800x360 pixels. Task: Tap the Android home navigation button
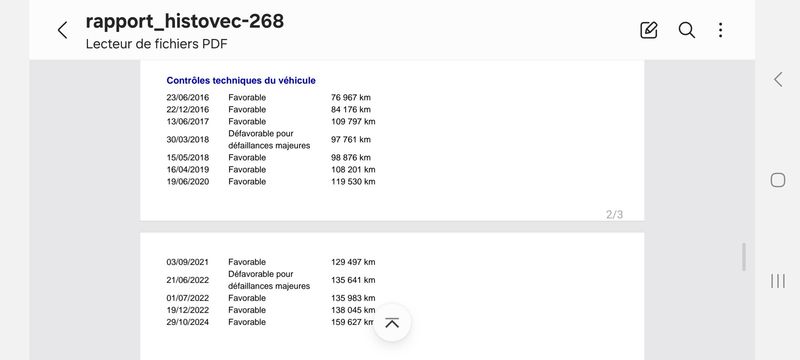point(778,180)
